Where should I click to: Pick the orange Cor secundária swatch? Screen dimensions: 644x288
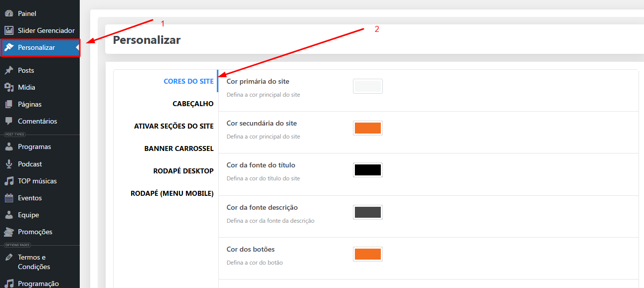(x=368, y=128)
